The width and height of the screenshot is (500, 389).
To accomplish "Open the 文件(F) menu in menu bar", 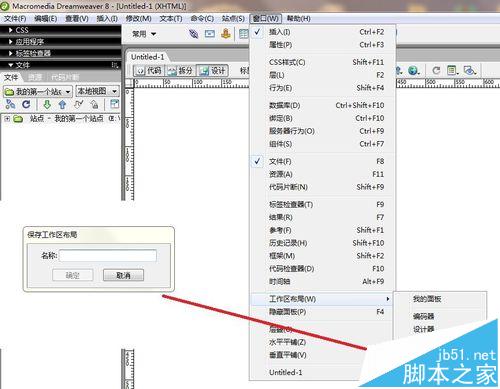I will click(x=15, y=19).
